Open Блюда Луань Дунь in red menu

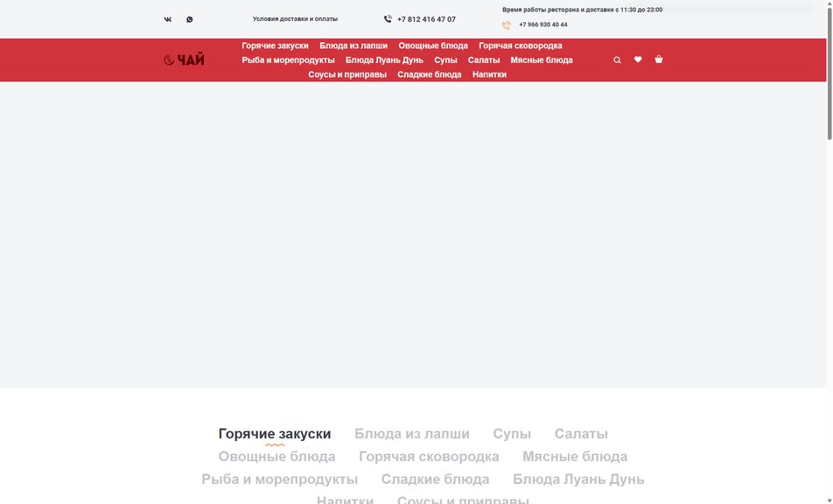pyautogui.click(x=384, y=60)
